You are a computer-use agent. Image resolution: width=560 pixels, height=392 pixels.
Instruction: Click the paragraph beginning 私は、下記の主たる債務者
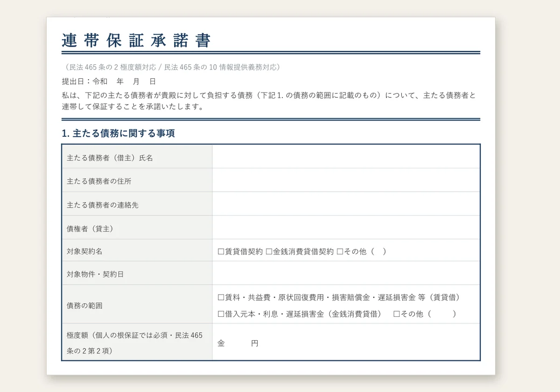[269, 101]
